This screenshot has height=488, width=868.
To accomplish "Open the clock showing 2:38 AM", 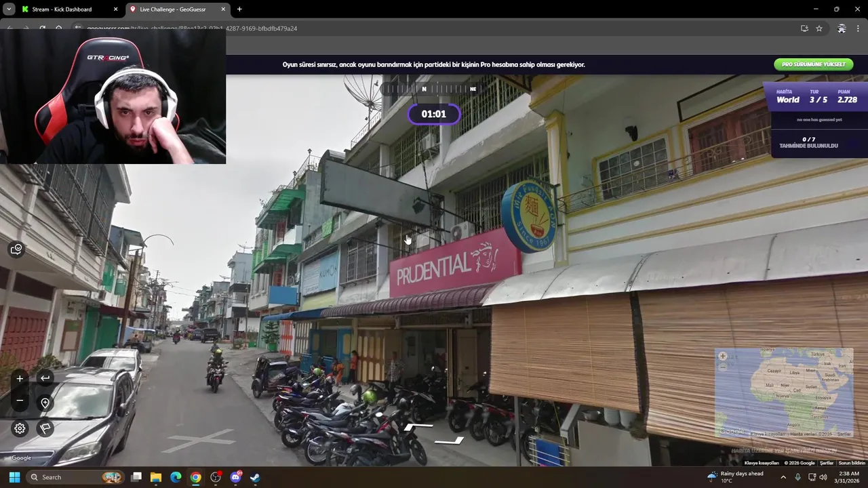I will [x=848, y=477].
